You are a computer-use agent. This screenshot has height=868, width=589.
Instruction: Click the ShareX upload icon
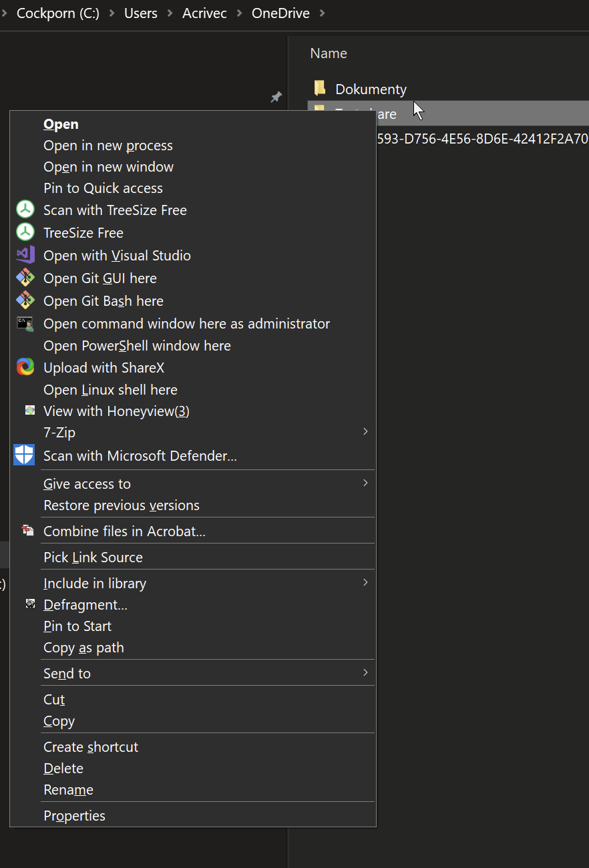(25, 367)
